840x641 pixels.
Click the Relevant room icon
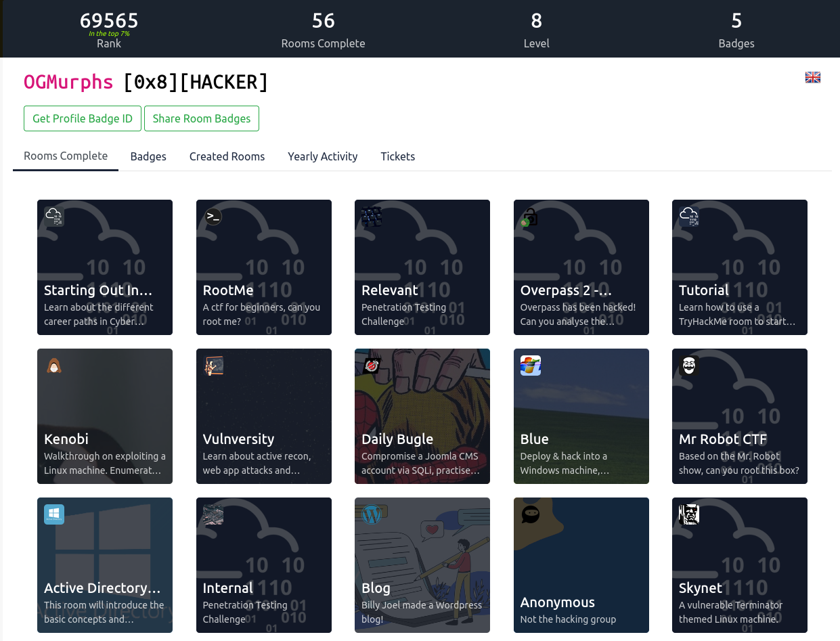pyautogui.click(x=372, y=217)
